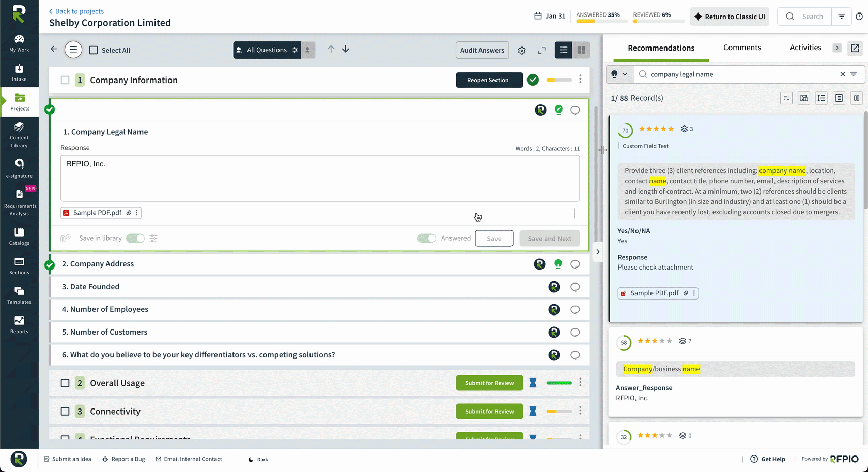Screen dimensions: 868x472
Task: Open Connectivity section options menu
Action: tap(580, 411)
